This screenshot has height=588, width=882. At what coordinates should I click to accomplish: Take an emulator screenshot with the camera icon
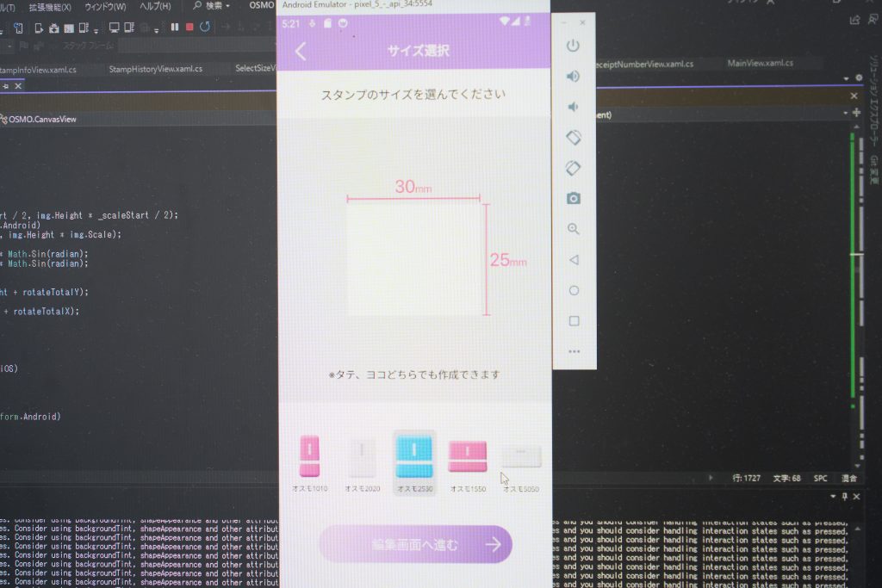tap(573, 198)
